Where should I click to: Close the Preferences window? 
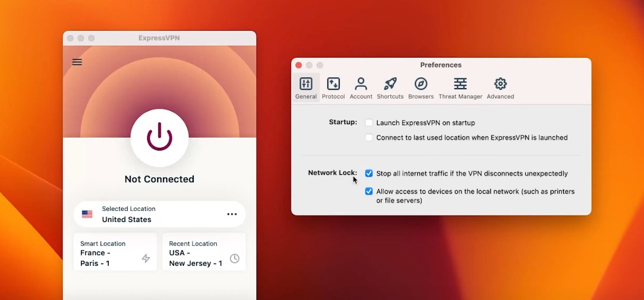[298, 65]
